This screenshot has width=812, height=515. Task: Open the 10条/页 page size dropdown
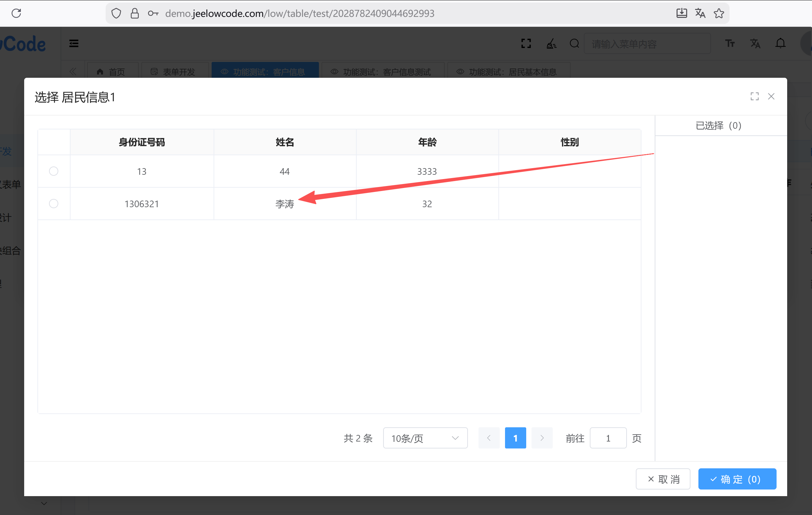[425, 438]
